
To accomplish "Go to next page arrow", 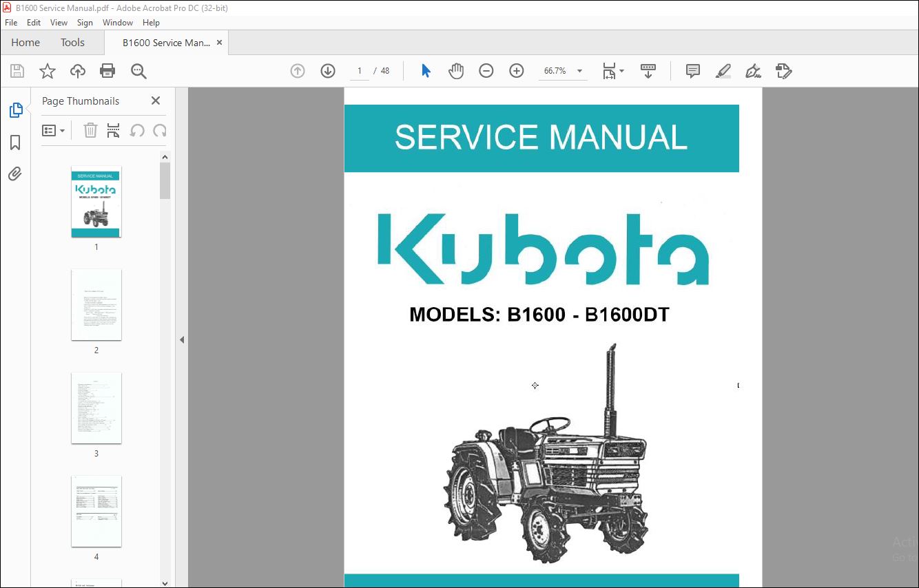I will (x=328, y=71).
